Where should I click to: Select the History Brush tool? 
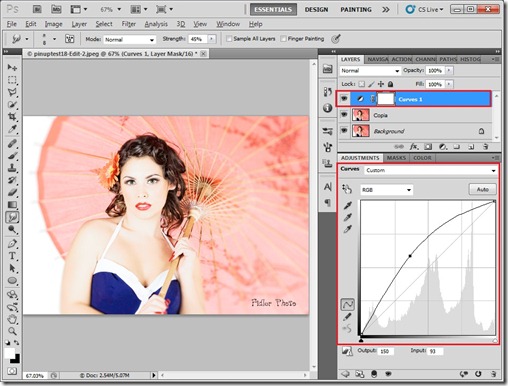click(x=12, y=180)
